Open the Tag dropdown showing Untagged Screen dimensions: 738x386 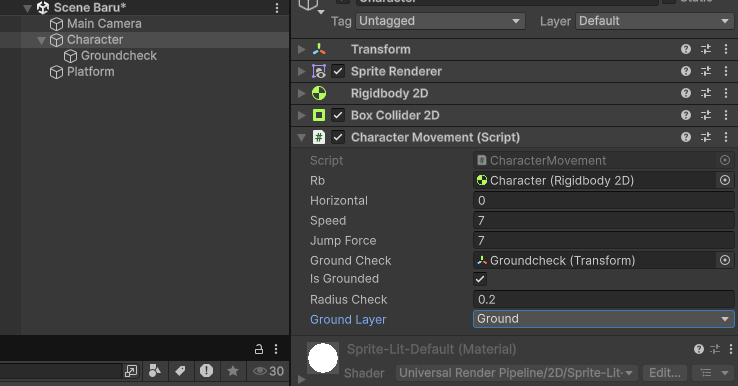point(440,21)
